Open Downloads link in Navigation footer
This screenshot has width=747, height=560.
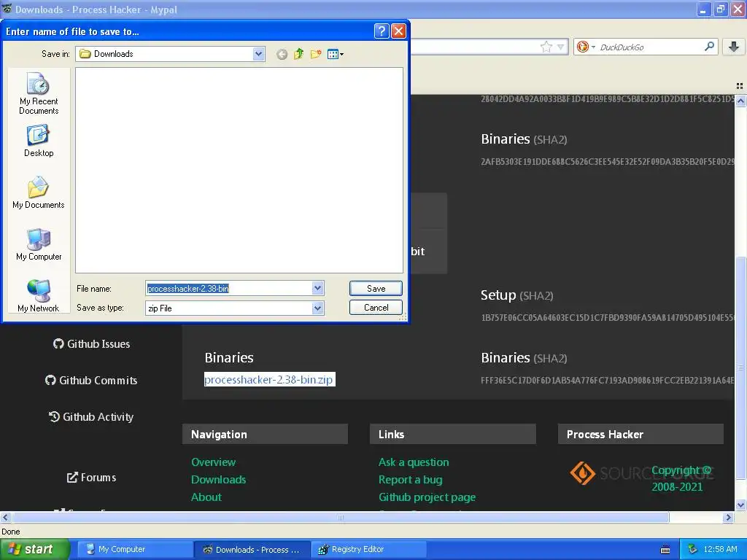(x=218, y=480)
